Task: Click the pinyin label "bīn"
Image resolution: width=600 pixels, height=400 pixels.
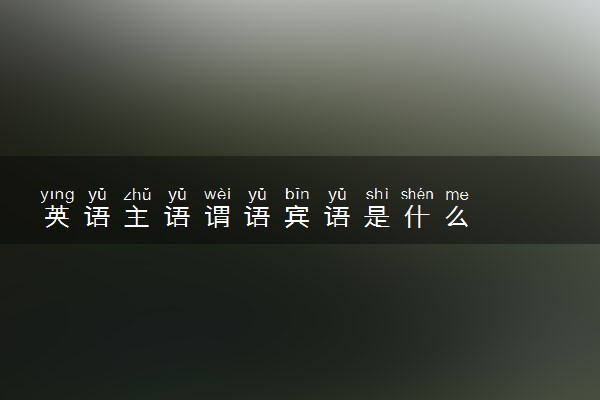Action: pos(297,194)
